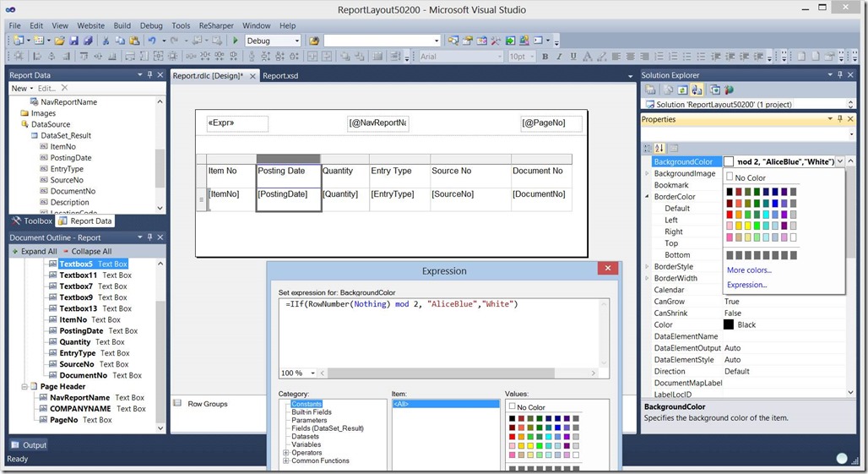868x474 pixels.
Task: Open the ReSharper menu
Action: pos(216,25)
